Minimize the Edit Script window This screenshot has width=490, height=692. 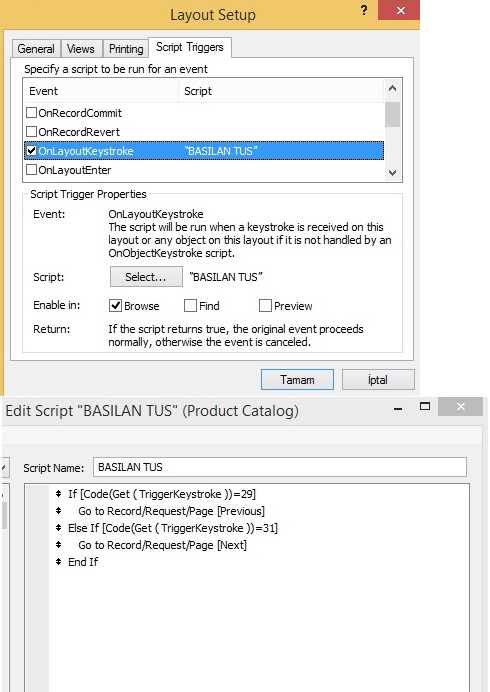coord(398,409)
